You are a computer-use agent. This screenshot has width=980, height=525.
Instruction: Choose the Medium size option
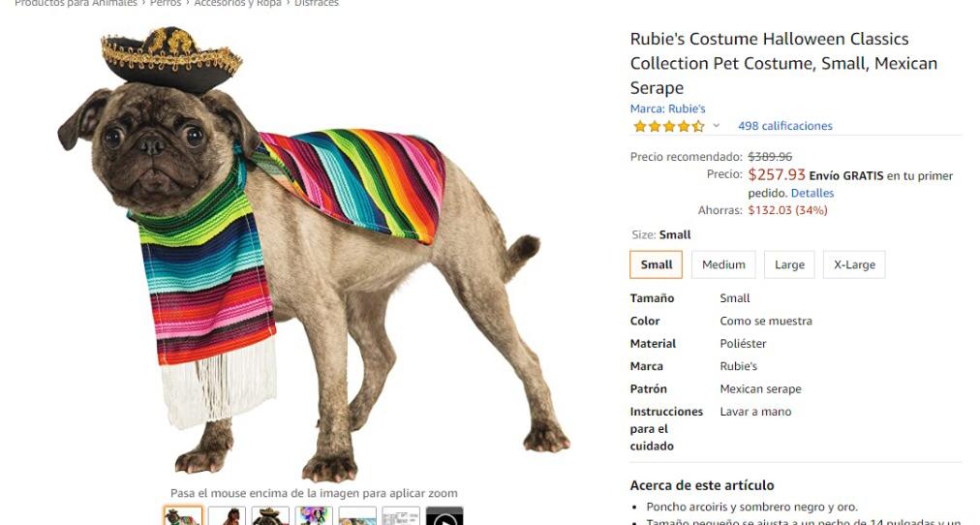[x=723, y=264]
